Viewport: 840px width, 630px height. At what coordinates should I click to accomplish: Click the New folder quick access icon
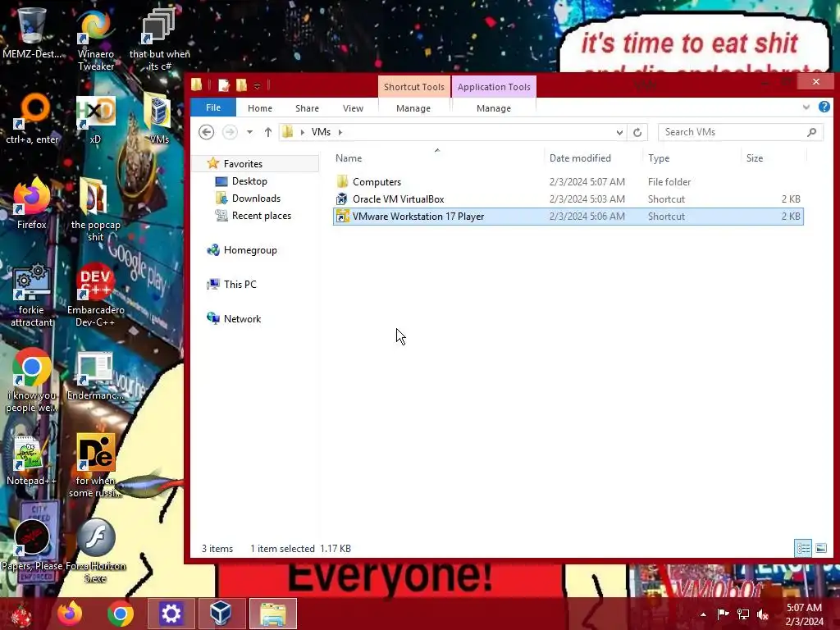tap(242, 85)
